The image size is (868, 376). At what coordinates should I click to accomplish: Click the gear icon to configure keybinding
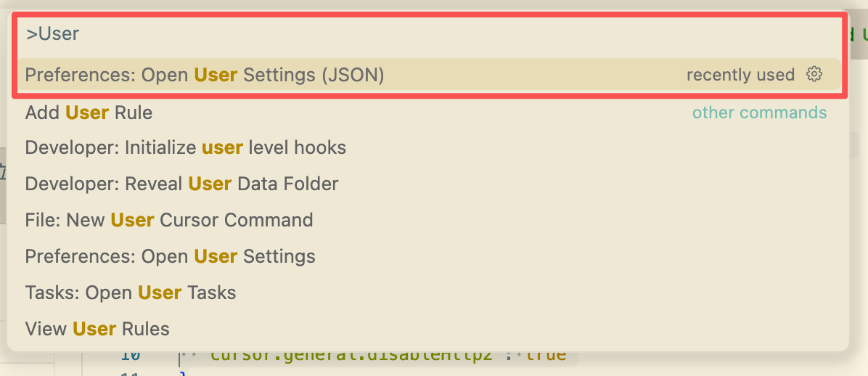pos(814,74)
